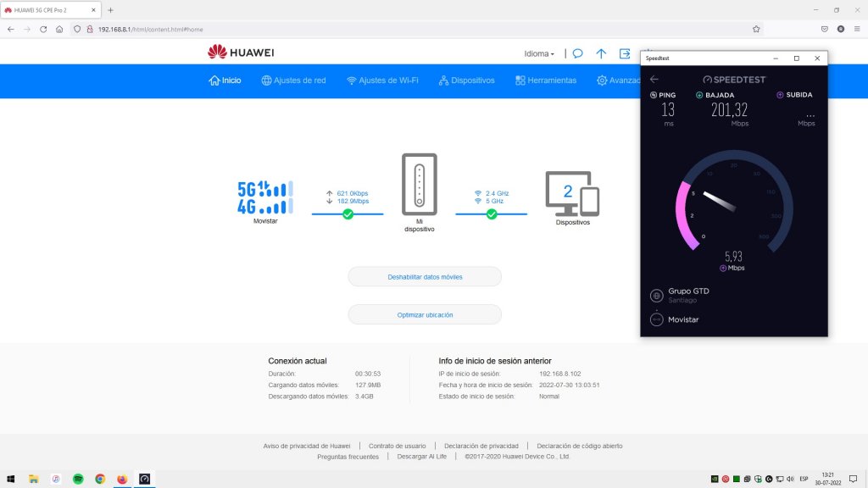Open Preguntas frecuentes link
Viewport: 868px width, 488px height.
pos(348,457)
